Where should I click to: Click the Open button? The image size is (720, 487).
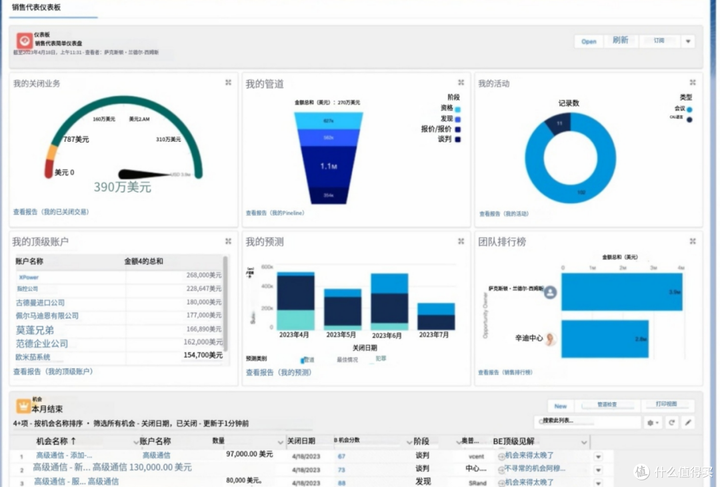click(x=589, y=41)
